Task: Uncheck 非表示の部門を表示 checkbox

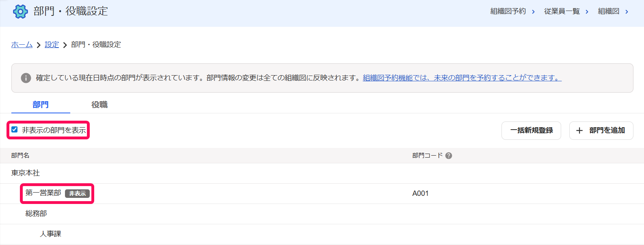Action: pyautogui.click(x=15, y=130)
